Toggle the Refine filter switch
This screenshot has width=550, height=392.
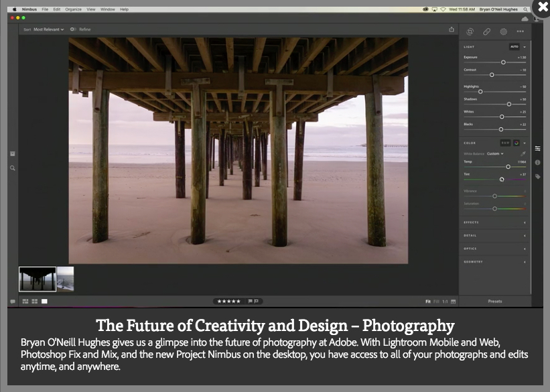click(x=73, y=29)
